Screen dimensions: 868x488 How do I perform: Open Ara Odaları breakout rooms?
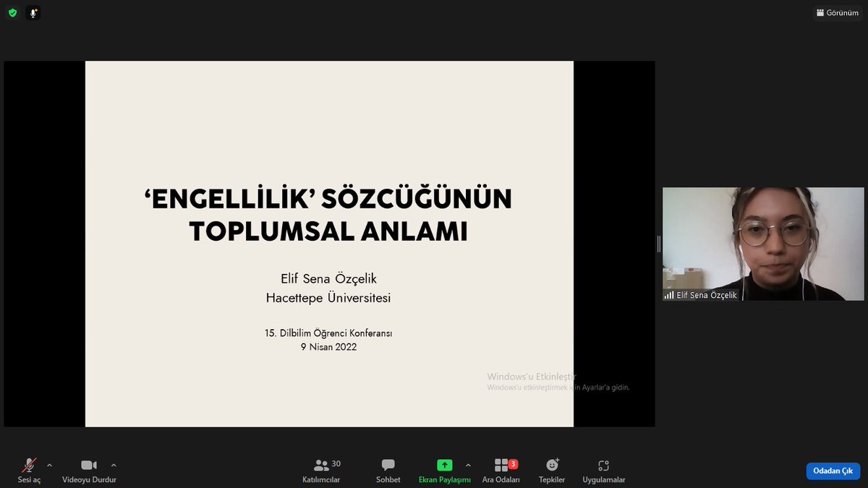[x=501, y=471]
